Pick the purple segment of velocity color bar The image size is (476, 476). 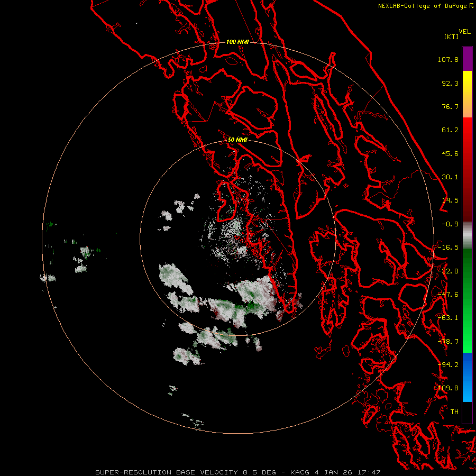(467, 59)
